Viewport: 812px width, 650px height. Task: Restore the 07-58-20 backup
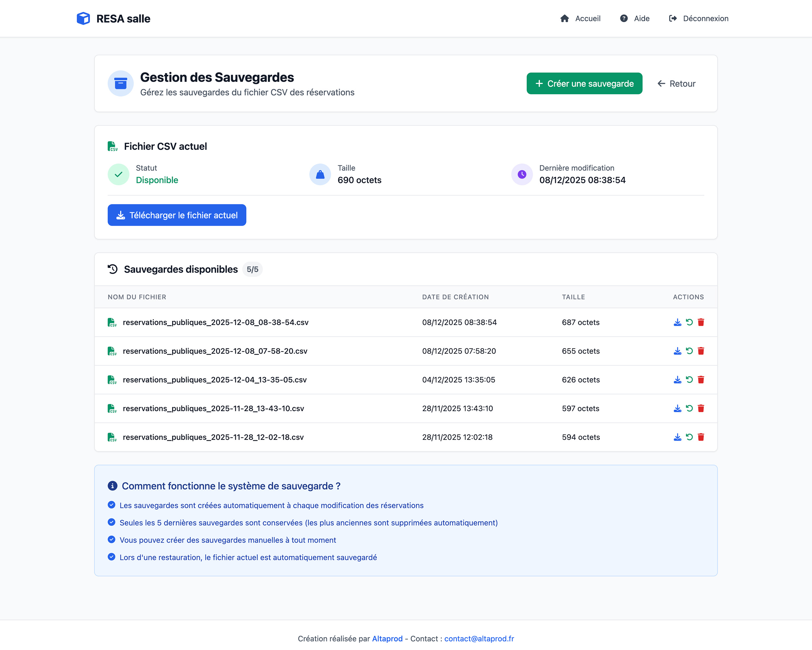[x=689, y=351]
